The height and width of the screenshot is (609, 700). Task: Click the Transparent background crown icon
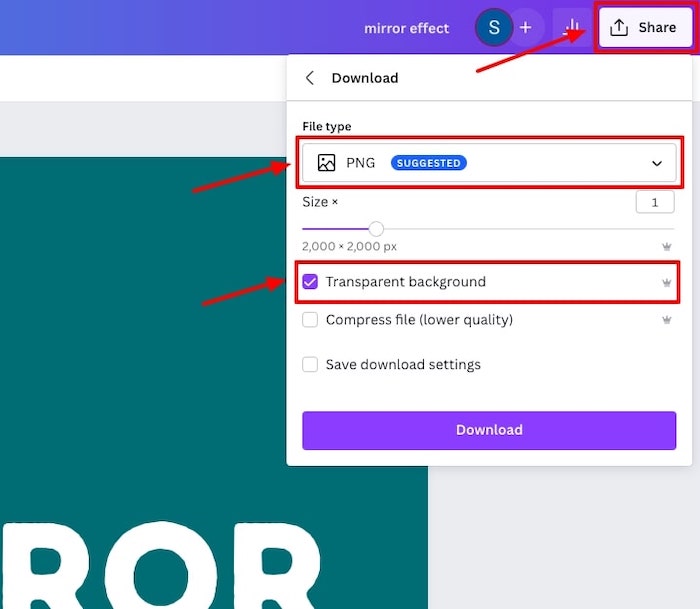[667, 283]
